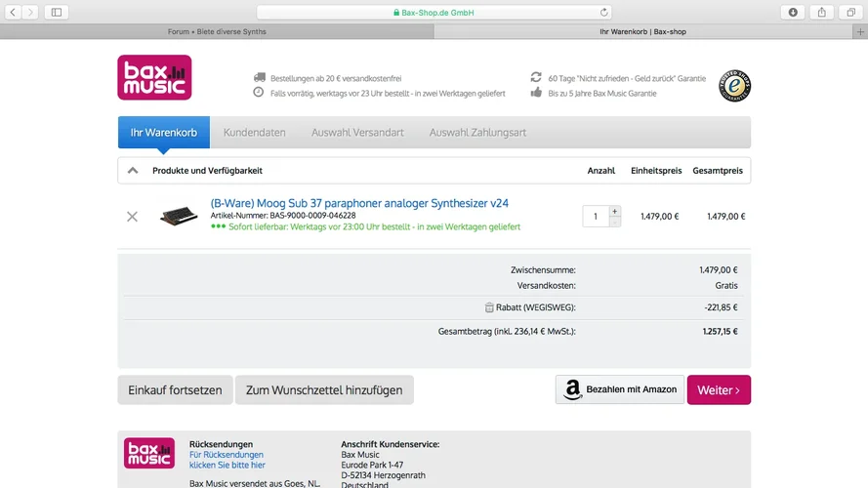Toggle the Safari sidebar button

57,12
